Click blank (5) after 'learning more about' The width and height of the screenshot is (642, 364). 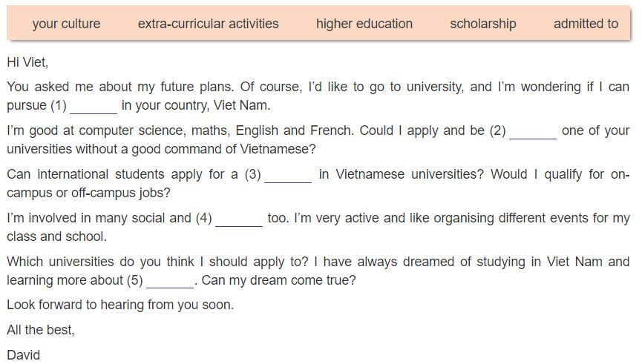pyautogui.click(x=170, y=282)
